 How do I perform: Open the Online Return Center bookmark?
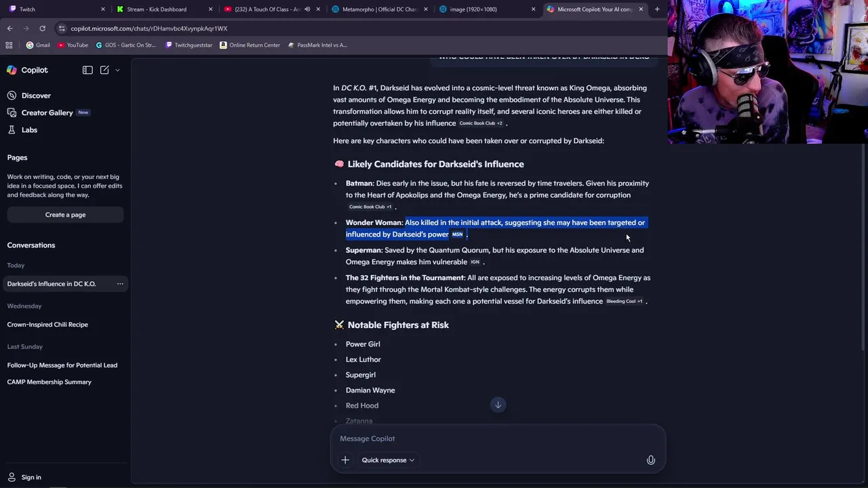tap(250, 45)
